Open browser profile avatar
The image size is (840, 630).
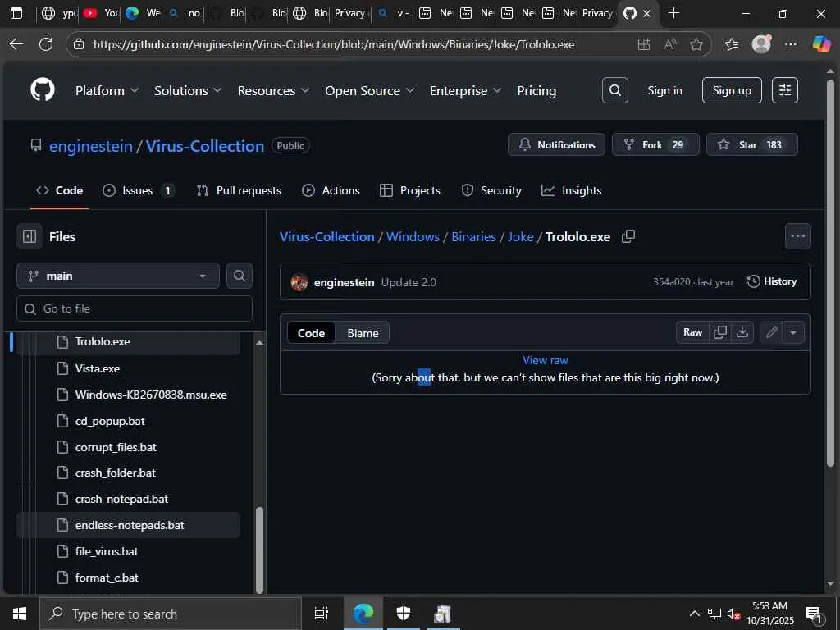coord(761,44)
